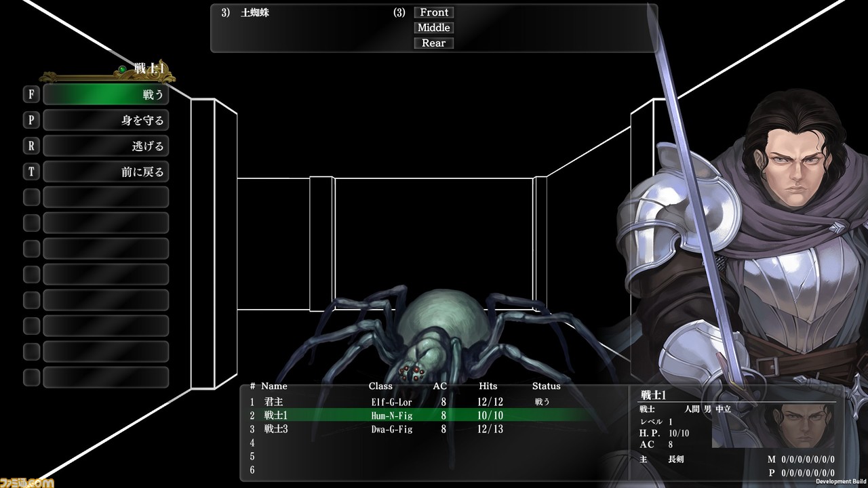
Task: Click the Elf-G-Lor class cell
Action: pyautogui.click(x=391, y=402)
